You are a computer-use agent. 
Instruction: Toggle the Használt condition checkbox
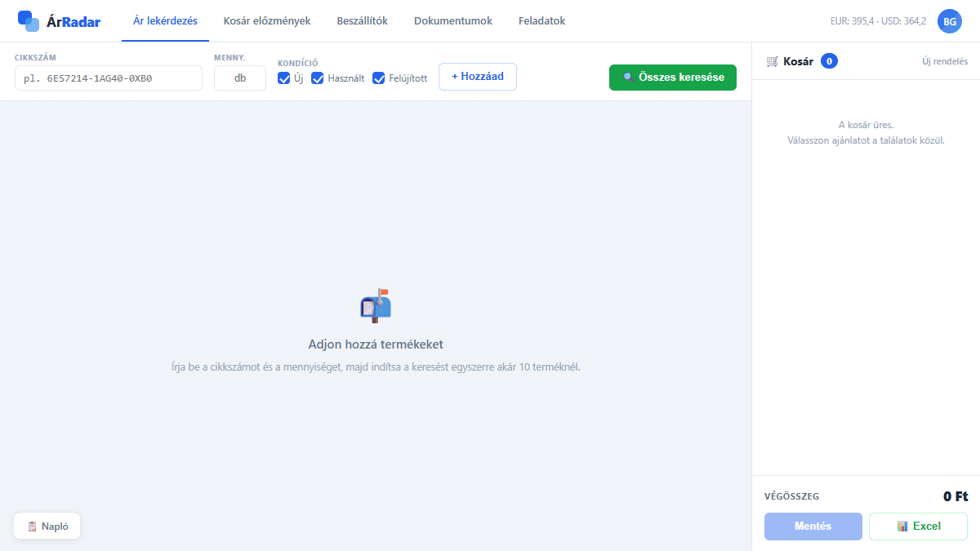point(318,78)
